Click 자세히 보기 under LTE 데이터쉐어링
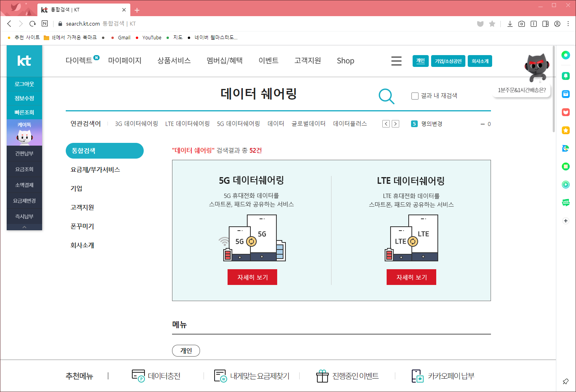Image resolution: width=576 pixels, height=392 pixels. 411,277
